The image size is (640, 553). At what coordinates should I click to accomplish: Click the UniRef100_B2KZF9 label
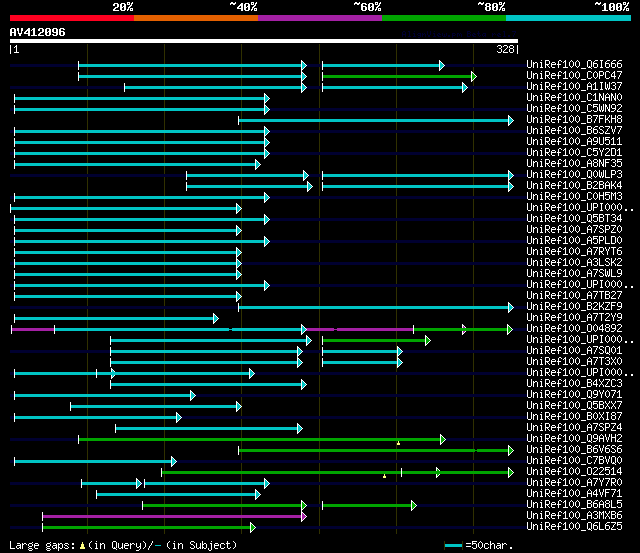pyautogui.click(x=574, y=307)
